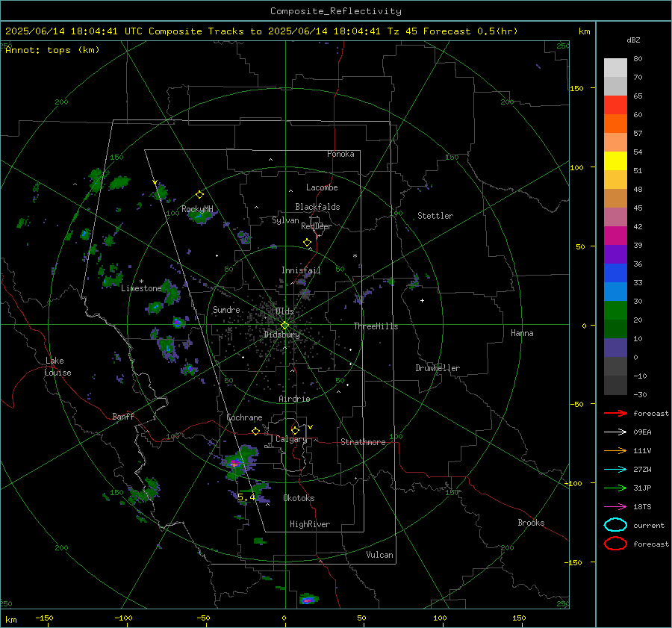Screen dimensions: 672x628
Task: Click the Blackfalds city label
Action: 317,207
